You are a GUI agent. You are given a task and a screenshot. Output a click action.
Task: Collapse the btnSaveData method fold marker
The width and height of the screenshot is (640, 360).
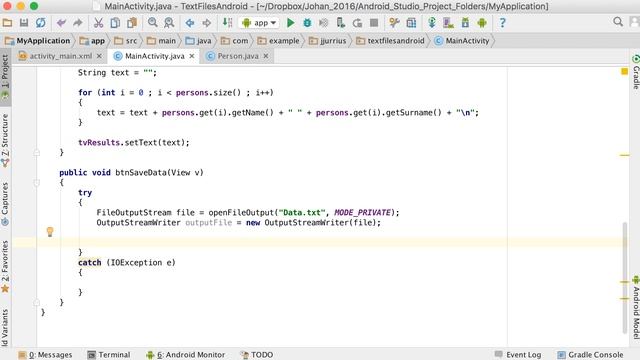[x=37, y=182]
